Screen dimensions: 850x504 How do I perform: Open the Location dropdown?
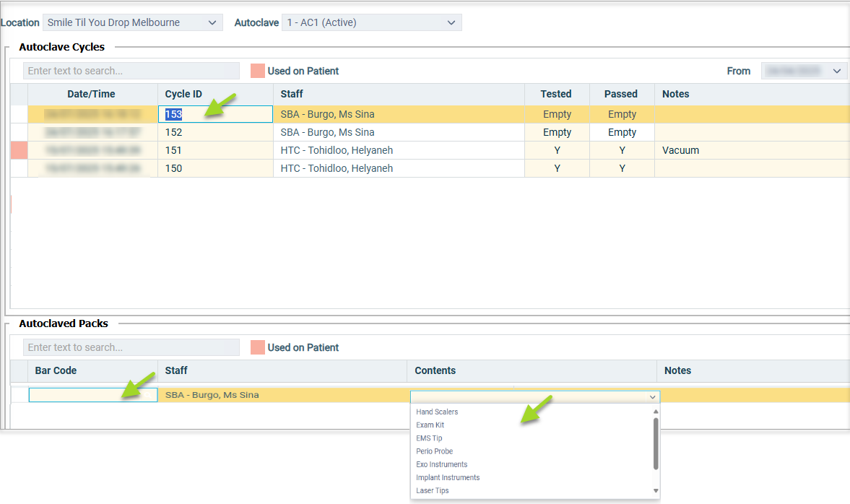click(x=132, y=23)
